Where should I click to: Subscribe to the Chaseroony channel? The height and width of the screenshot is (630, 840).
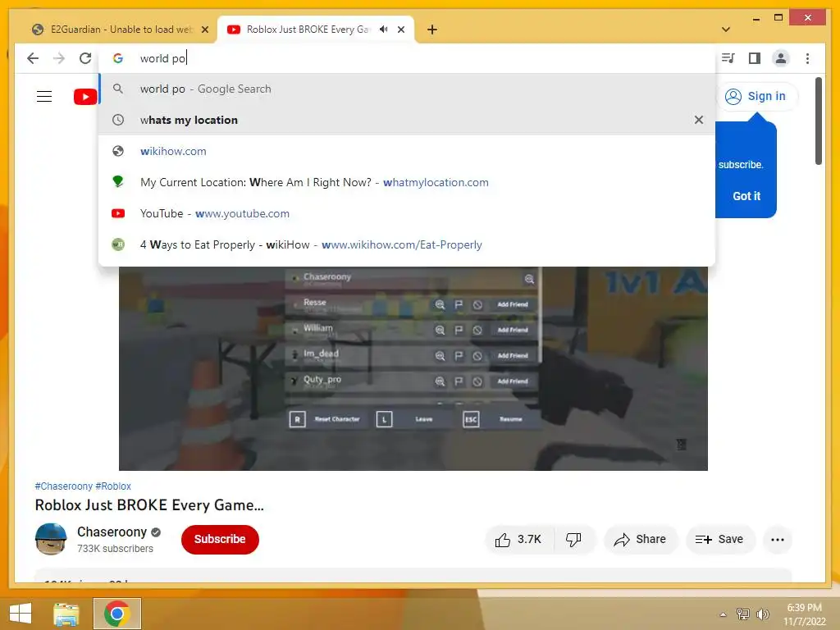[x=220, y=540]
